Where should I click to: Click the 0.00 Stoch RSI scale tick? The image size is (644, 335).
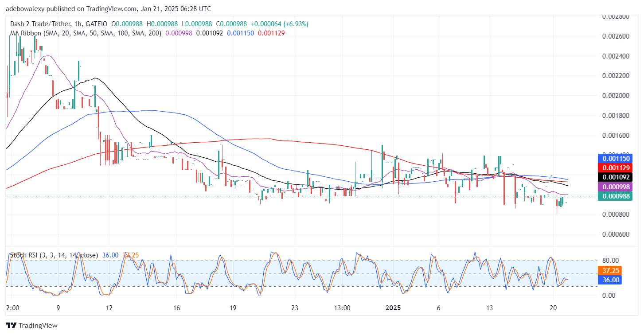click(608, 295)
